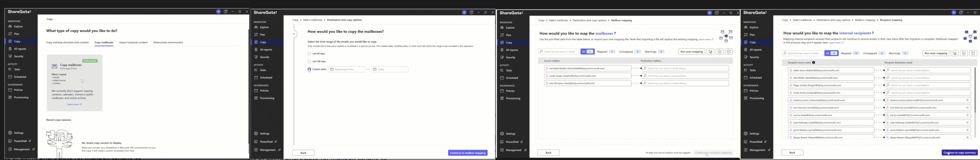Open Policies in the first ShareGate window
This screenshot has width=980, height=160.
[x=18, y=90]
